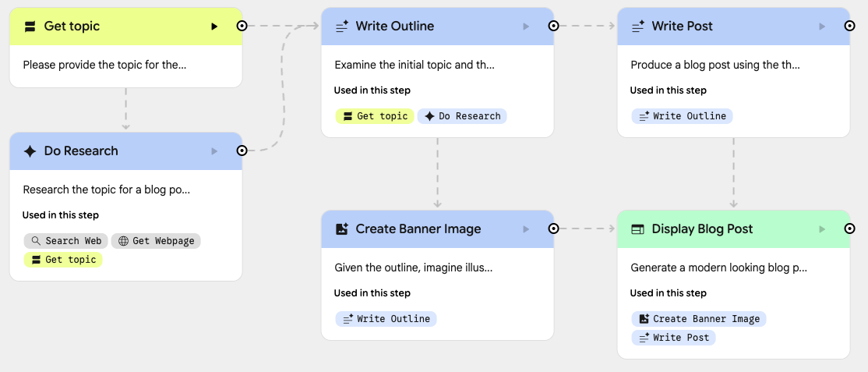Viewport: 868px width, 372px height.
Task: Click Write Post chip in Display Blog Post
Action: coord(673,338)
